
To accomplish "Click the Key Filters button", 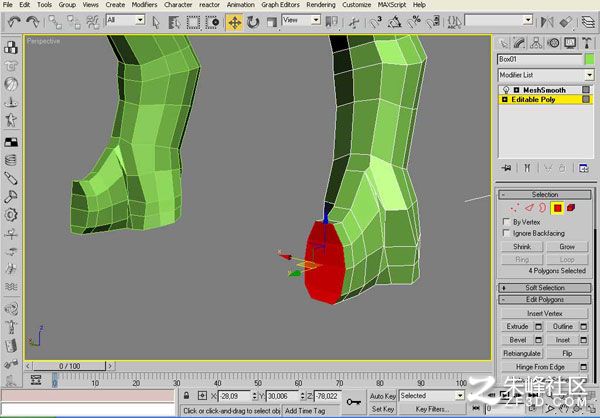I will (432, 409).
